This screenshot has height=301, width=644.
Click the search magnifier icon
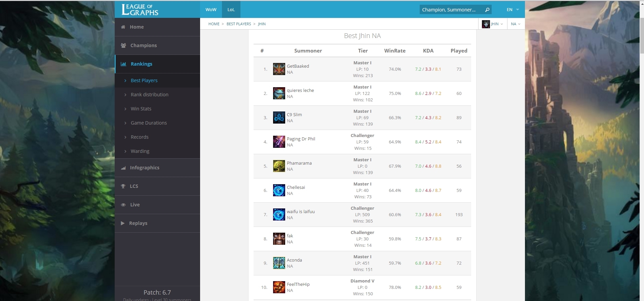click(x=487, y=10)
